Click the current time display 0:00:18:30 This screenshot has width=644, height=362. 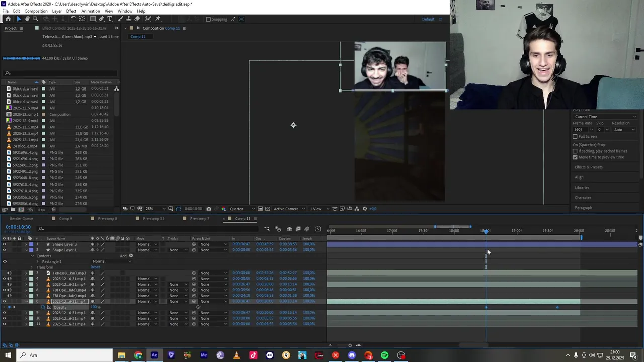click(x=18, y=227)
